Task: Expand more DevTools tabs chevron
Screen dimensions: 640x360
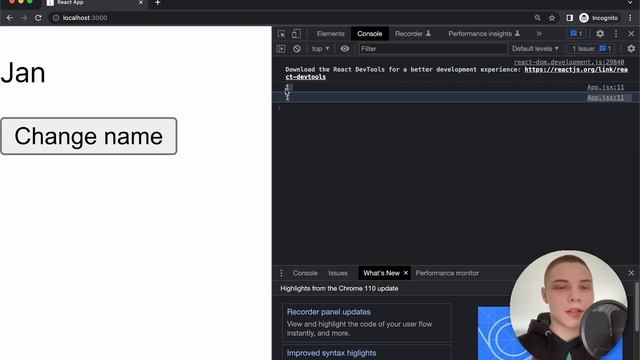Action: coord(539,34)
